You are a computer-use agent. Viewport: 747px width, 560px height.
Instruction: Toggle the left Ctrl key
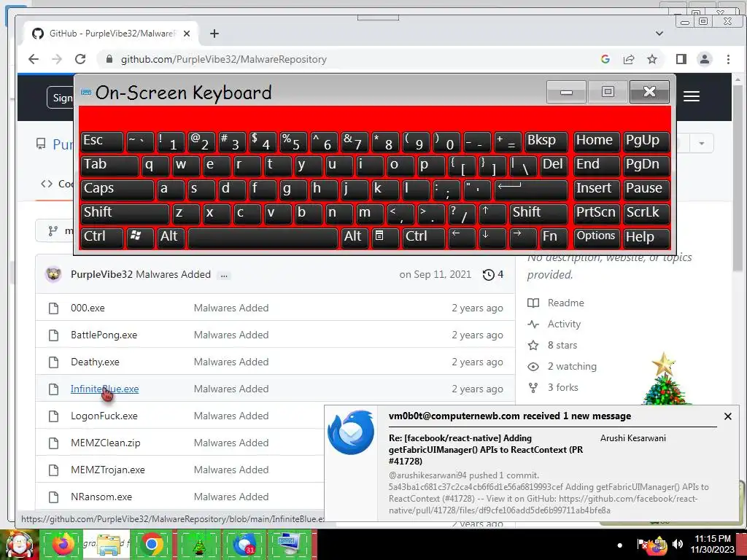pyautogui.click(x=102, y=238)
